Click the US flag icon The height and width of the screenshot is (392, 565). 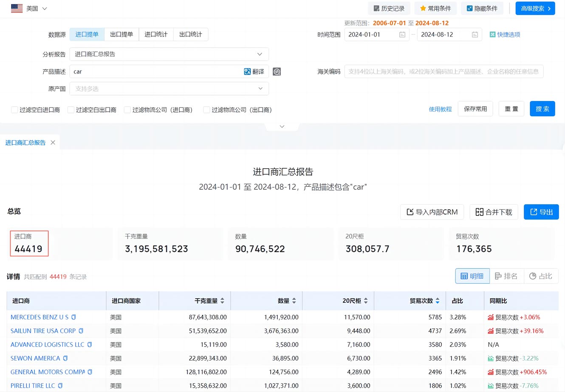tap(17, 8)
